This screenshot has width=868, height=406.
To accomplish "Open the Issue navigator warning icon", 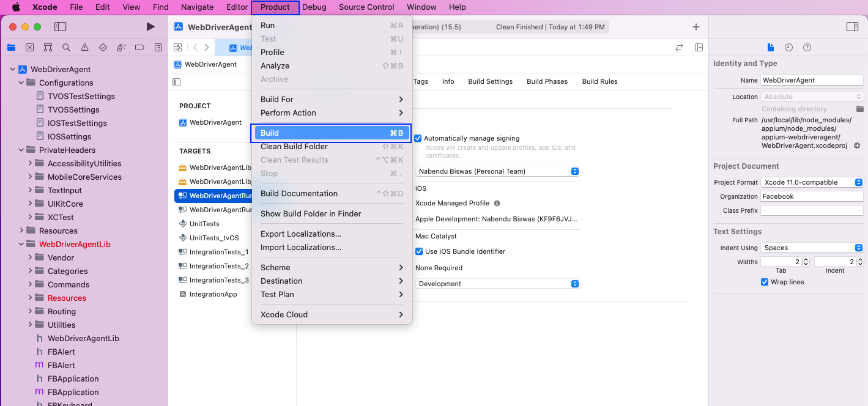I will pos(84,48).
